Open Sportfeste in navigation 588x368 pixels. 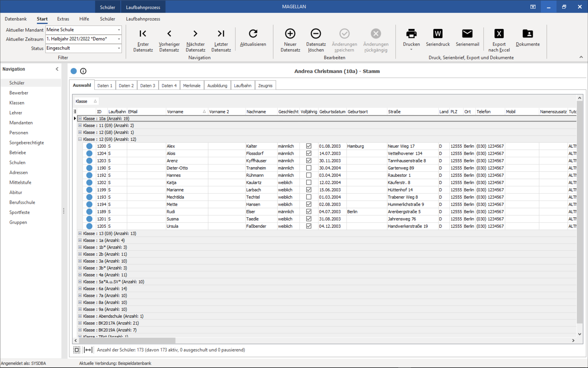pos(19,212)
